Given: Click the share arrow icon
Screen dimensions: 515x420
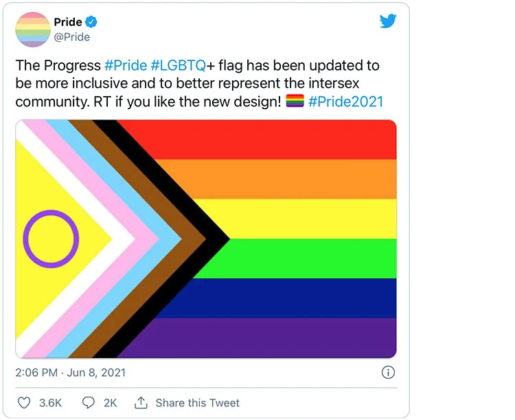Looking at the screenshot, I should click(x=141, y=402).
